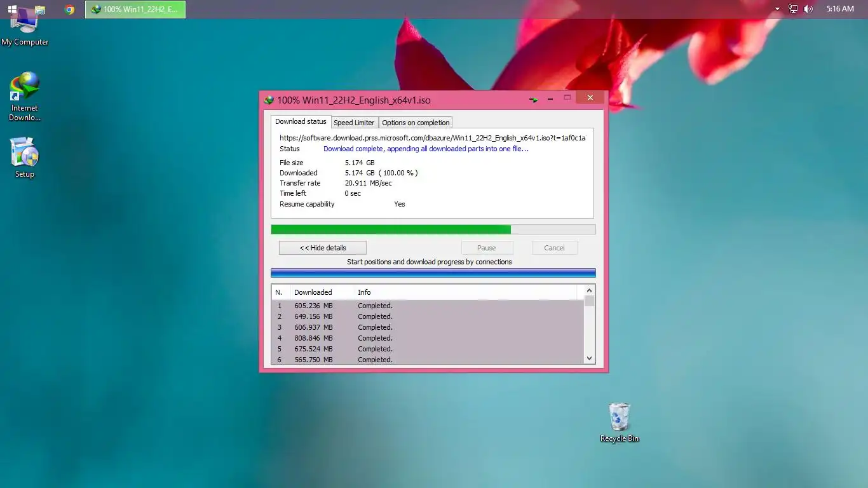This screenshot has width=868, height=488.
Task: Open the Setup desktop icon
Action: click(x=25, y=158)
